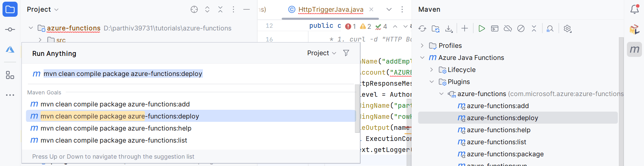Image resolution: width=644 pixels, height=166 pixels.
Task: Expand the src folder
Action: [x=40, y=40]
